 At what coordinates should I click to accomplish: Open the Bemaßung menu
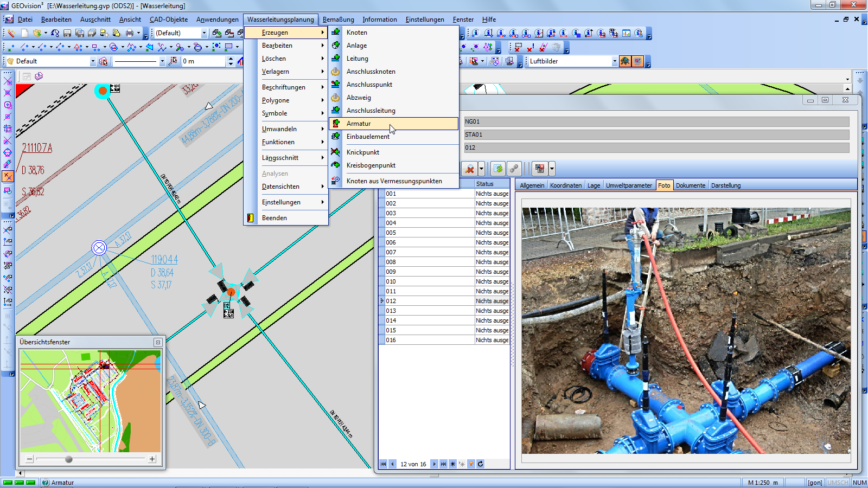[338, 20]
